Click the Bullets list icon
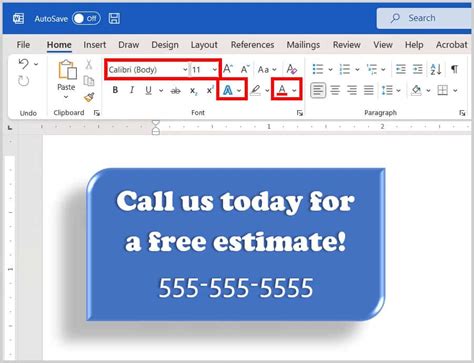 pyautogui.click(x=318, y=69)
